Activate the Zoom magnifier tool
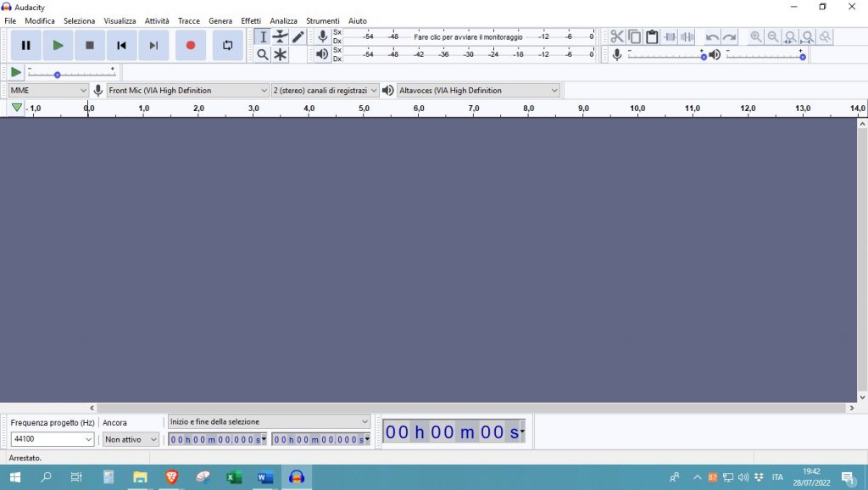The image size is (868, 490). [x=263, y=54]
